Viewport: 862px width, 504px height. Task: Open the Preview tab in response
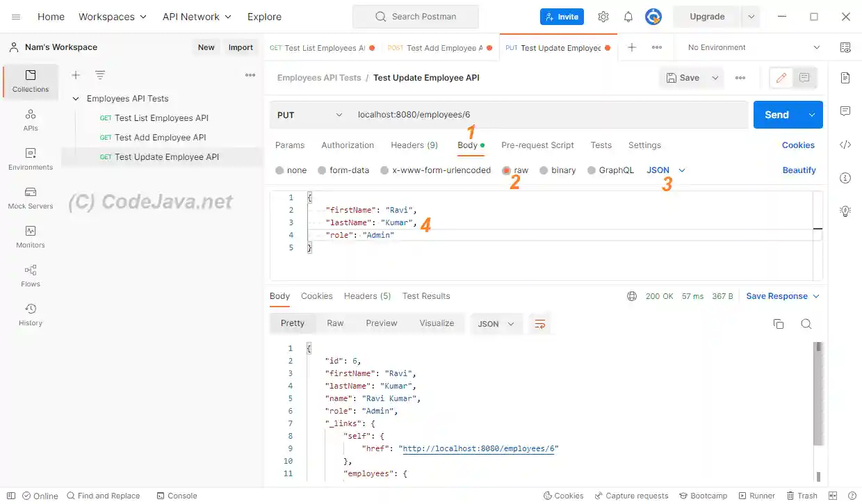[381, 323]
